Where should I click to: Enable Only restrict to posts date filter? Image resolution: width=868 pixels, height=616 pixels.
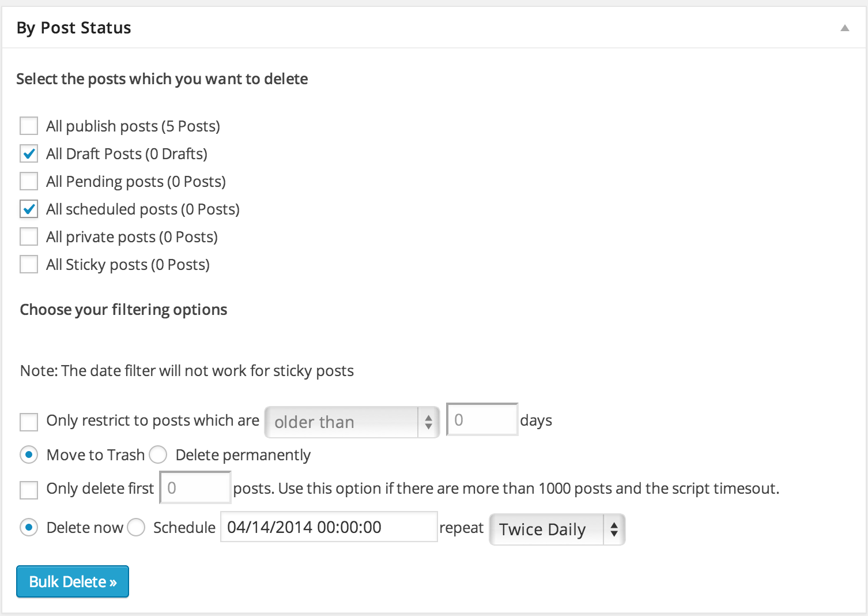coord(29,422)
